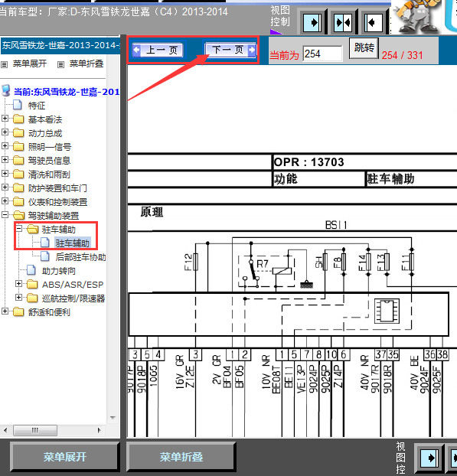Screen dimensions: 457x476
Task: Click the bottom 菜单展开 button
Action: click(x=64, y=457)
